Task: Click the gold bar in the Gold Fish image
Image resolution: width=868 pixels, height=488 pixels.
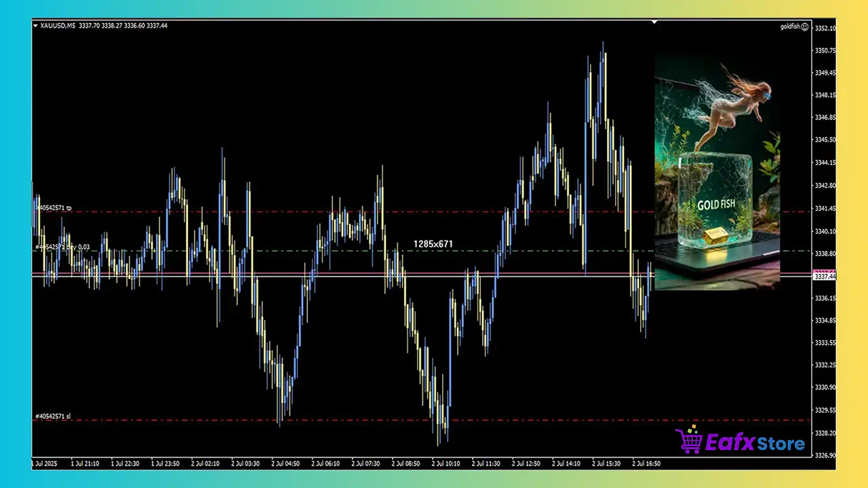Action: pyautogui.click(x=715, y=235)
